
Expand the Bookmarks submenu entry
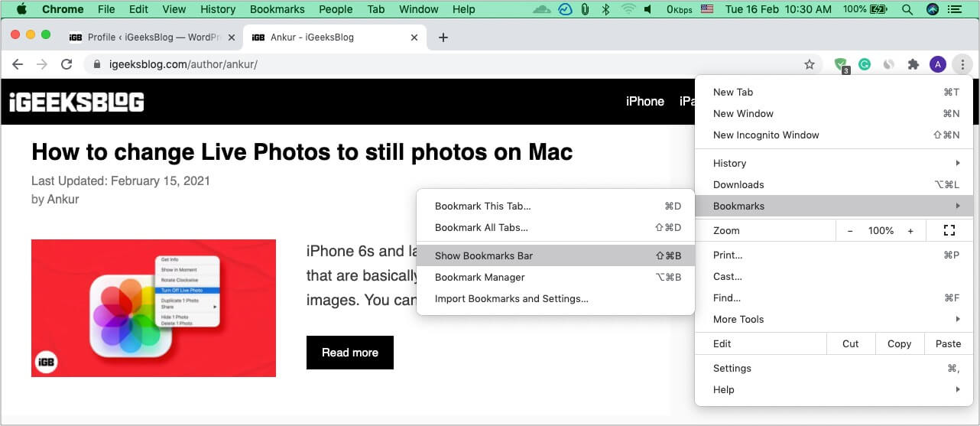click(x=834, y=206)
